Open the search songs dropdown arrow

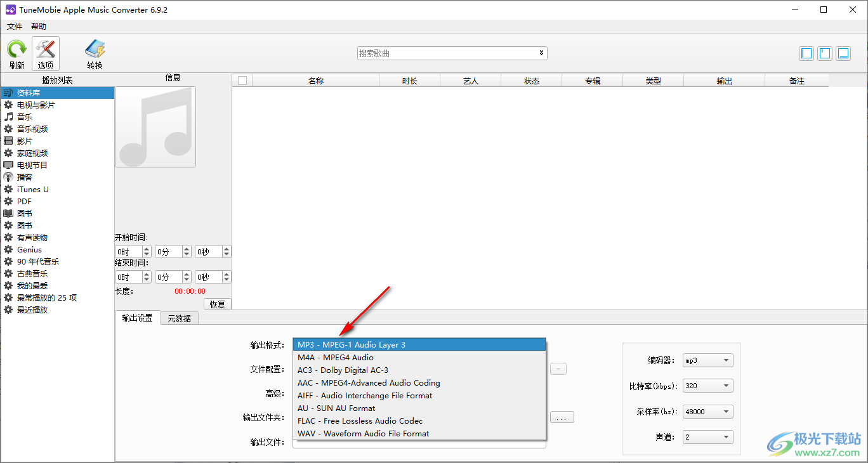pyautogui.click(x=541, y=53)
